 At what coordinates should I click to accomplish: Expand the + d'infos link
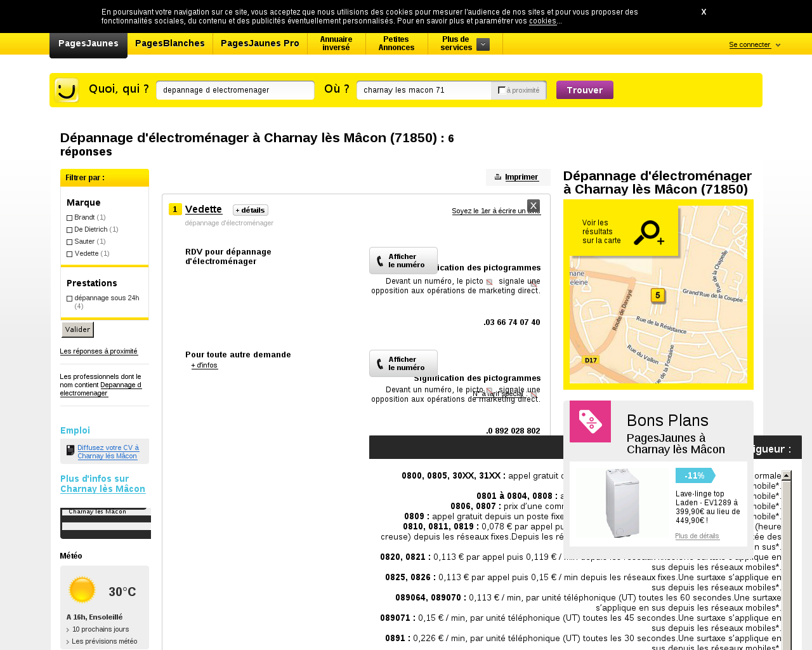(204, 366)
